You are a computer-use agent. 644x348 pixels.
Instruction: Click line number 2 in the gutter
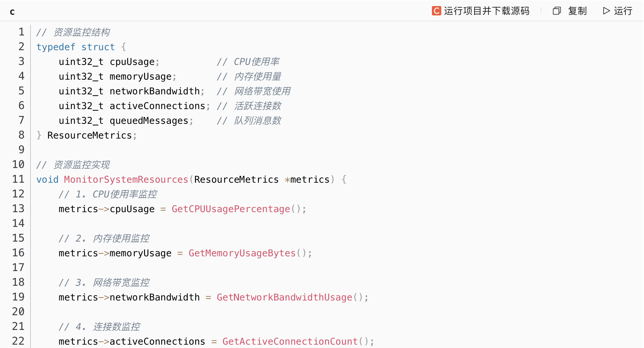point(21,47)
